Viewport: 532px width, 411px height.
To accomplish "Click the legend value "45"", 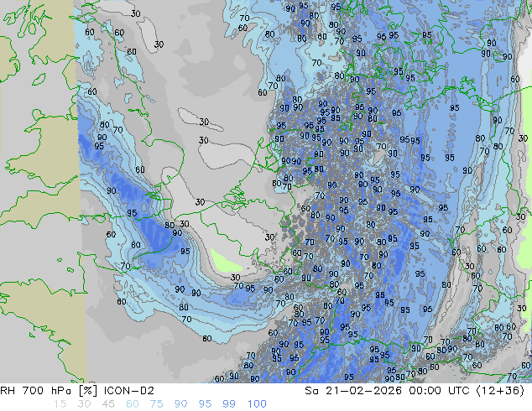I will click(x=108, y=404).
